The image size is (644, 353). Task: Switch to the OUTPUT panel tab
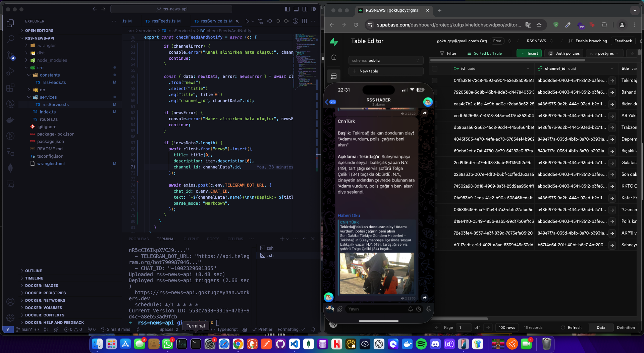tap(191, 239)
